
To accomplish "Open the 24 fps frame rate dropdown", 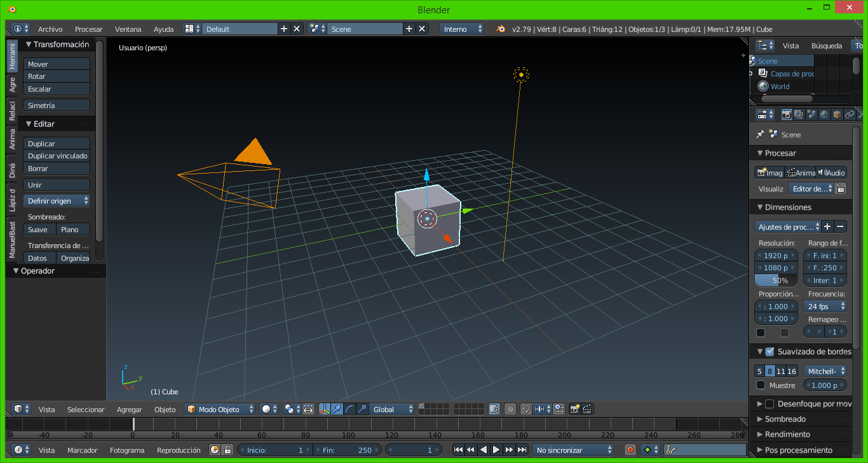I will point(825,307).
